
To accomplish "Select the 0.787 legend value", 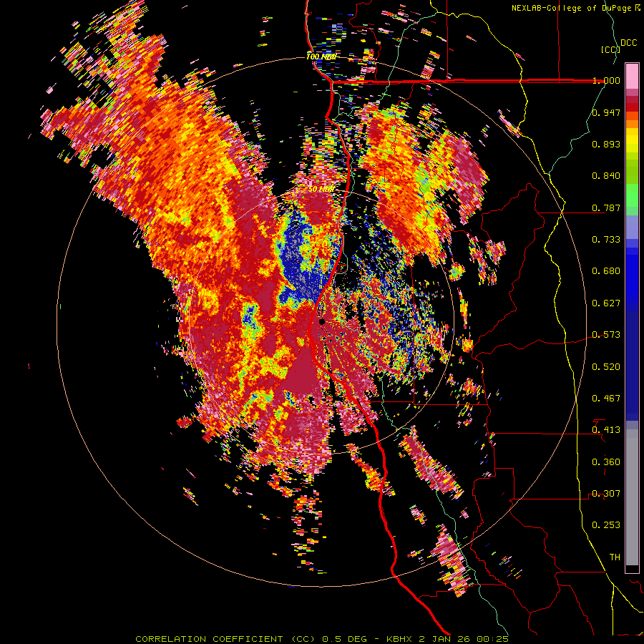I will click(606, 208).
